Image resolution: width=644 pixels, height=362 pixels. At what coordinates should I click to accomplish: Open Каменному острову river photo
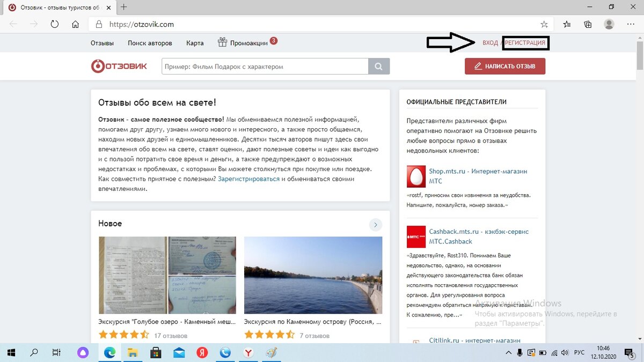pyautogui.click(x=313, y=275)
